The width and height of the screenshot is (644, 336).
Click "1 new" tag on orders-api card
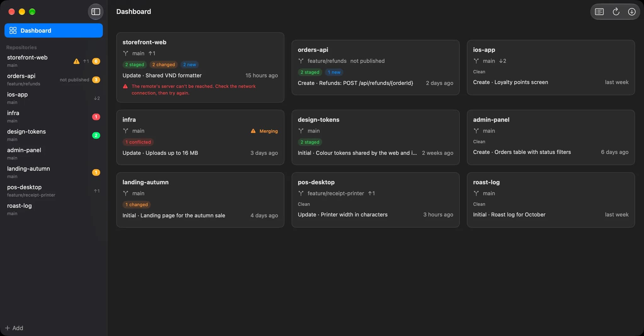pos(334,72)
